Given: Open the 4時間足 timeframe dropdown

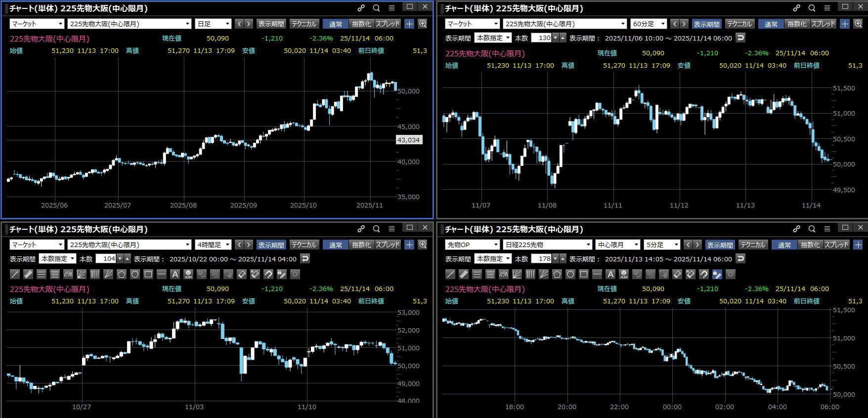Looking at the screenshot, I should [213, 245].
